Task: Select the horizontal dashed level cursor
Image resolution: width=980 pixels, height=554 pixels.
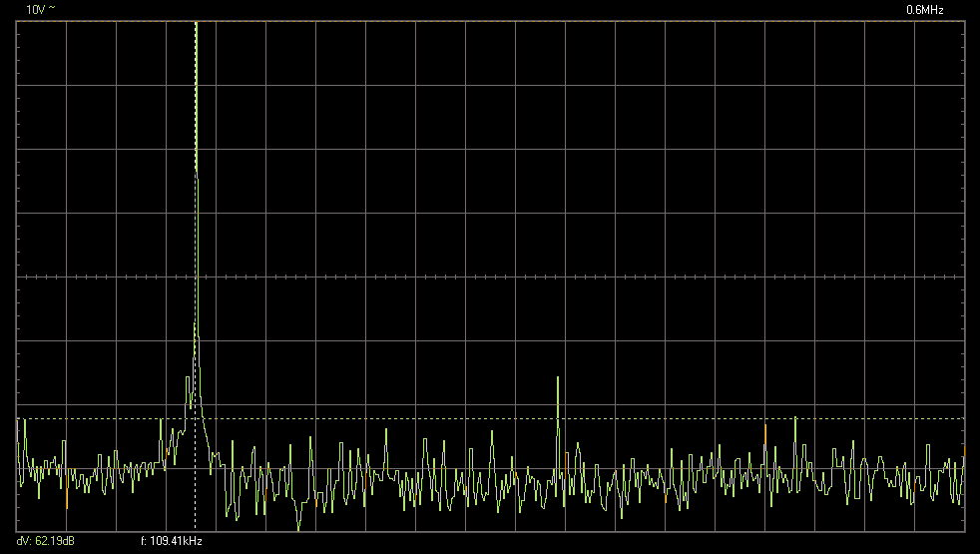Action: [x=599, y=418]
